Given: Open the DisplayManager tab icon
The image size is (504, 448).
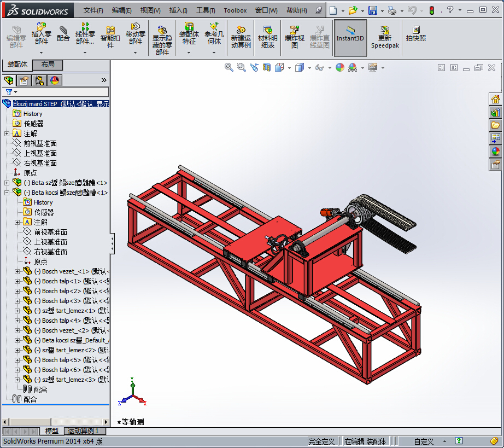Looking at the screenshot, I should click(55, 80).
